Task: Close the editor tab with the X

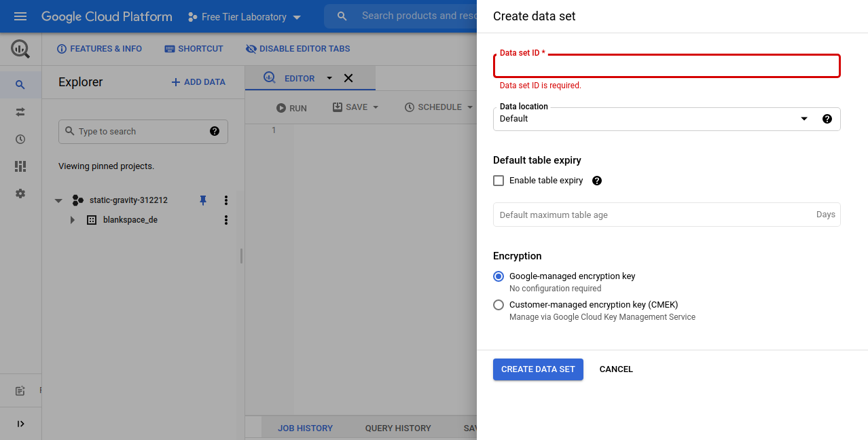Action: (348, 78)
